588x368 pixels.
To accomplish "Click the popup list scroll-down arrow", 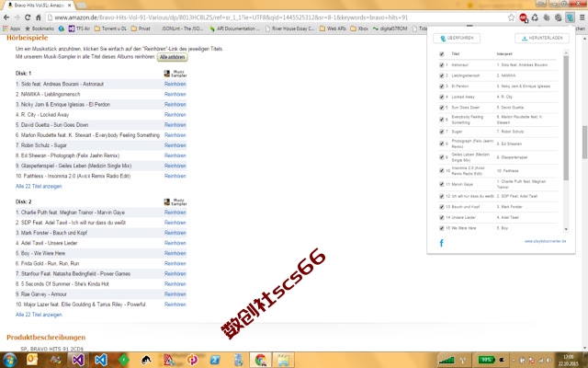I will [x=566, y=229].
